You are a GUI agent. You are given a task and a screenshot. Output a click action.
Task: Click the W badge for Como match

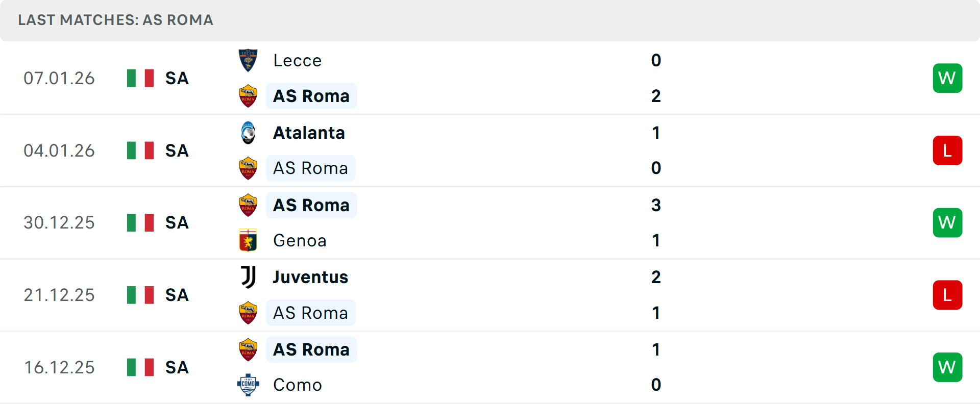(x=947, y=367)
